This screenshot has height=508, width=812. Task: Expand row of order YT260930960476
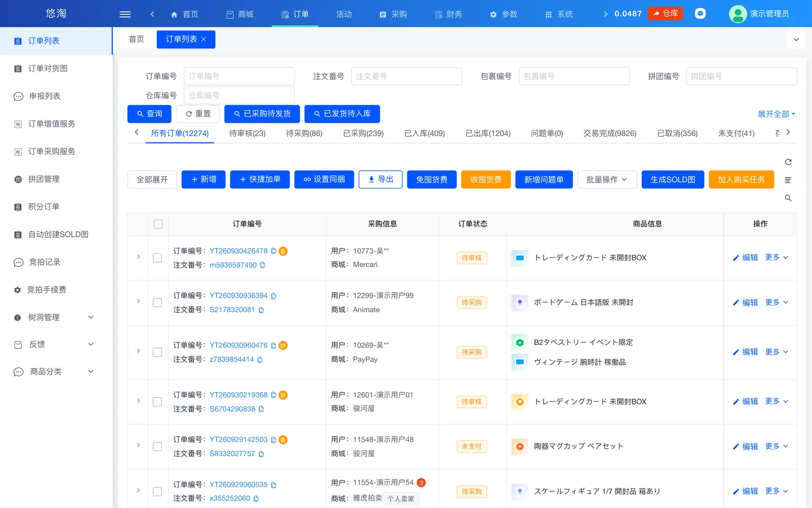(139, 351)
